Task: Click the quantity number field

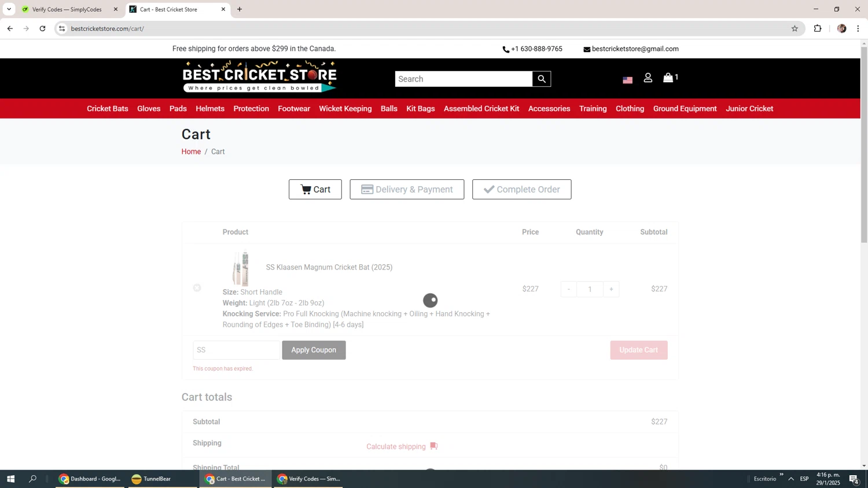Action: pos(590,289)
